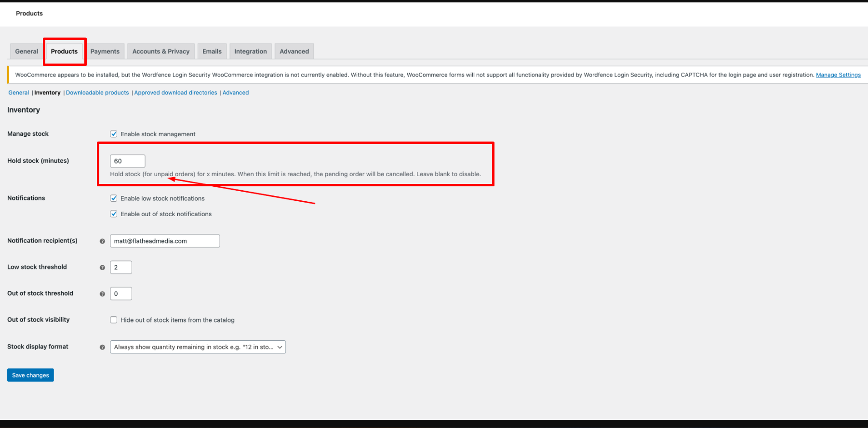Follow the Manage Settings link in notice
Screen dimensions: 868x428
pos(838,75)
